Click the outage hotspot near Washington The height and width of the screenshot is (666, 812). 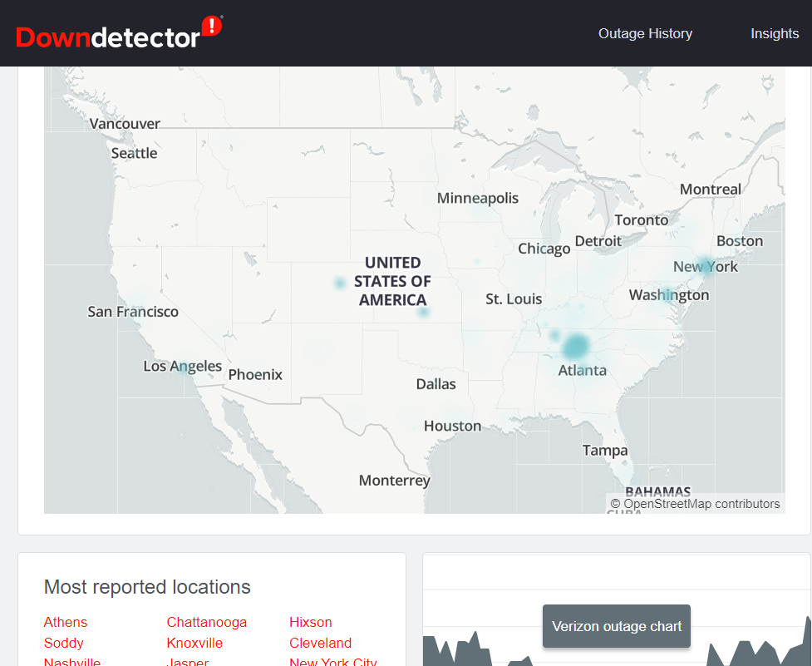click(x=667, y=296)
